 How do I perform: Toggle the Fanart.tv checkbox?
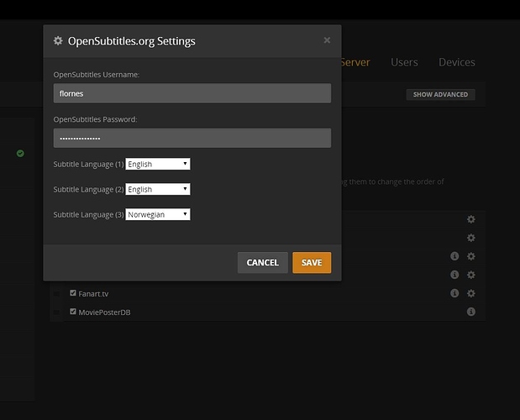point(73,292)
